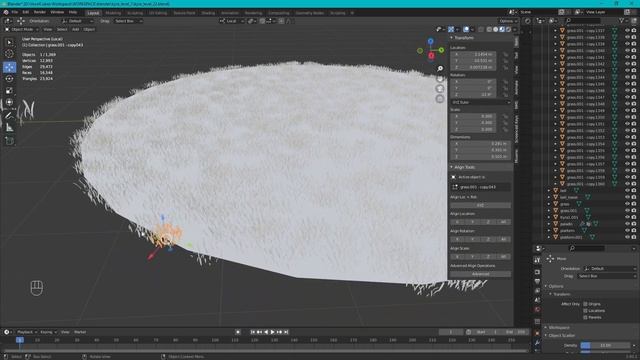
Task: Open the File menu
Action: [15, 12]
